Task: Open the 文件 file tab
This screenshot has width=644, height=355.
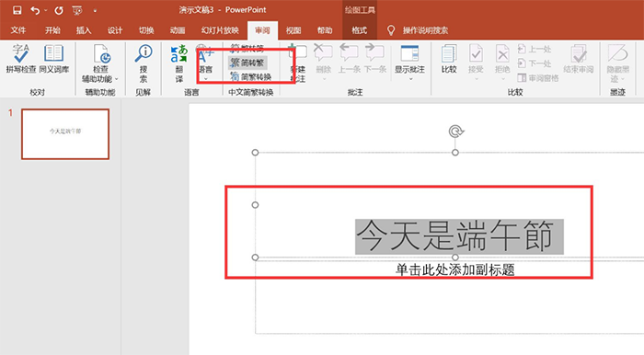Action: [x=18, y=30]
